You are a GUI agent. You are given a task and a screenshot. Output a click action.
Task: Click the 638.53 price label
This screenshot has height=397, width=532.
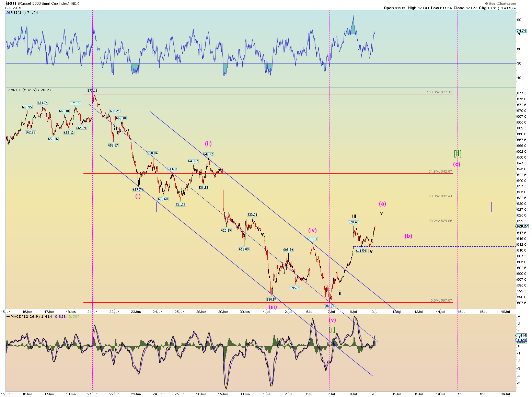(203, 188)
